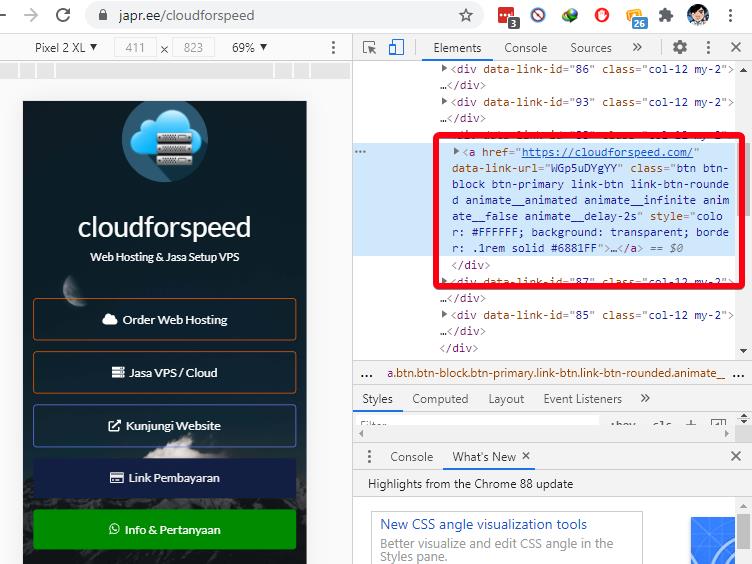Expand the selected anchor element node
The image size is (752, 564).
457,152
